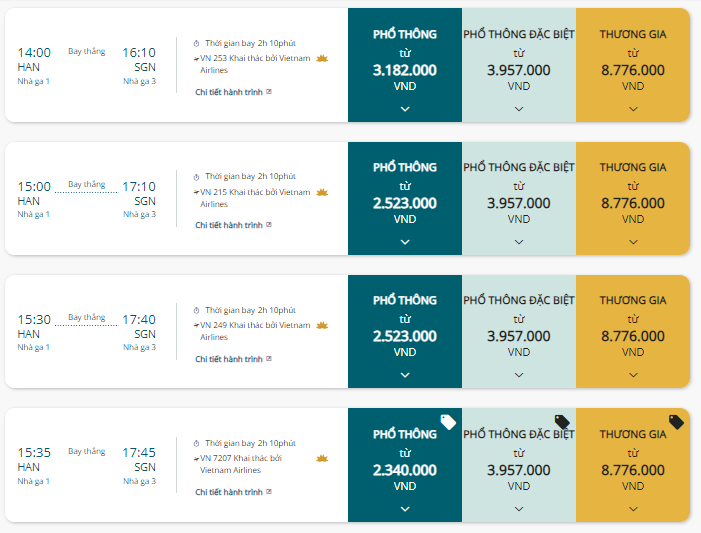
Task: Click the lotus icon on flight VN 253
Action: tap(322, 59)
